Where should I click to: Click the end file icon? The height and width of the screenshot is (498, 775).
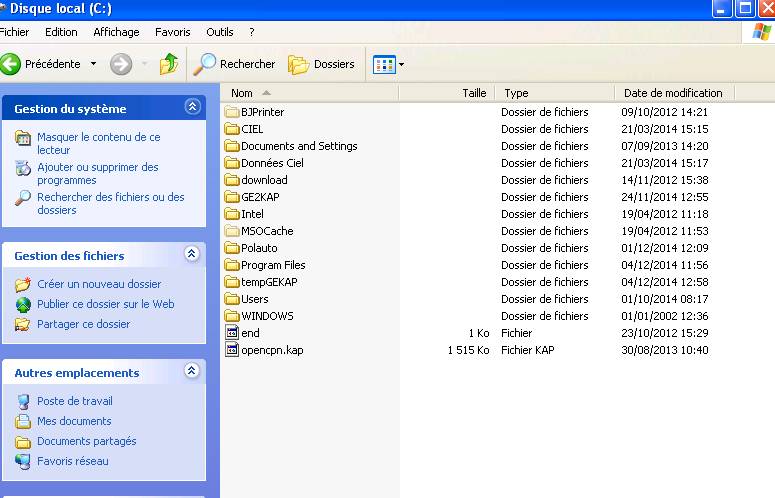(x=232, y=332)
